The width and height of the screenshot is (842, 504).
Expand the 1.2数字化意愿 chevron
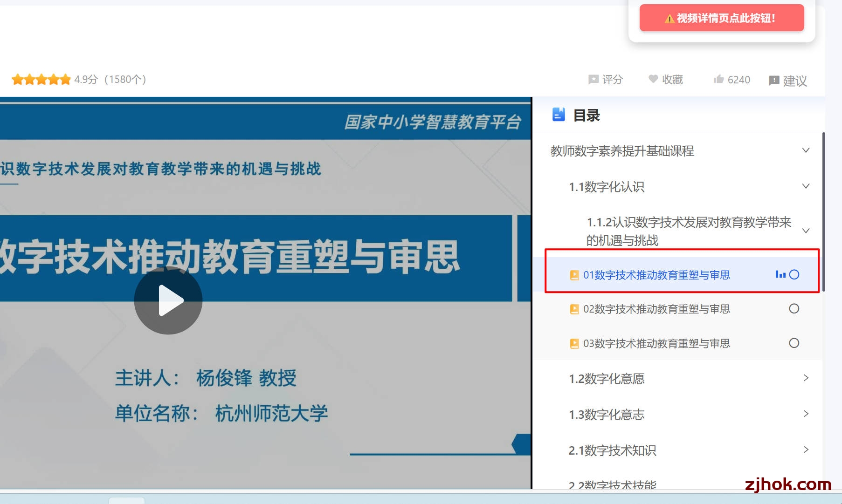pos(806,378)
